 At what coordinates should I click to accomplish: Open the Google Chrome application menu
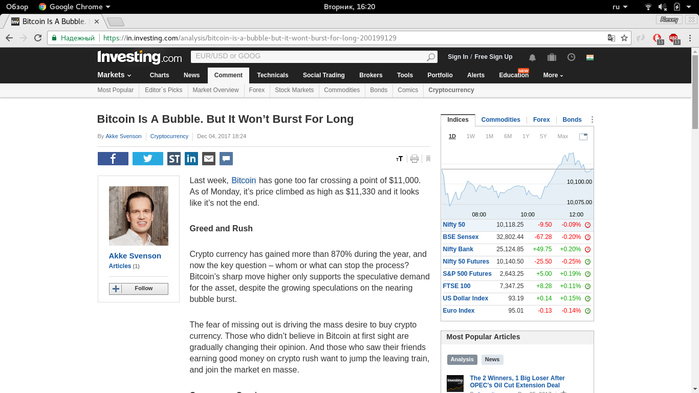74,7
